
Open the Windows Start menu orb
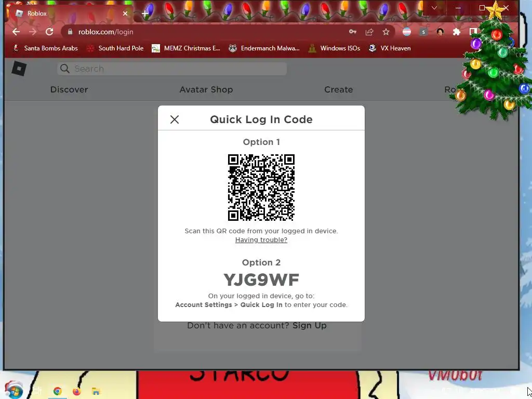click(14, 390)
